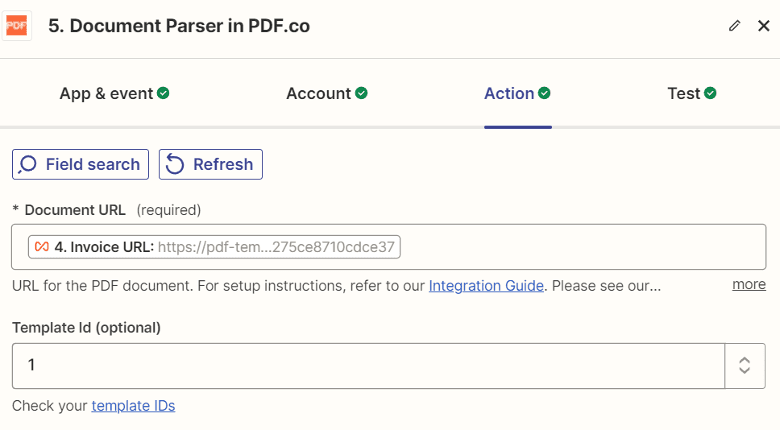Go to the Test tab
This screenshot has height=430, width=780.
[691, 94]
